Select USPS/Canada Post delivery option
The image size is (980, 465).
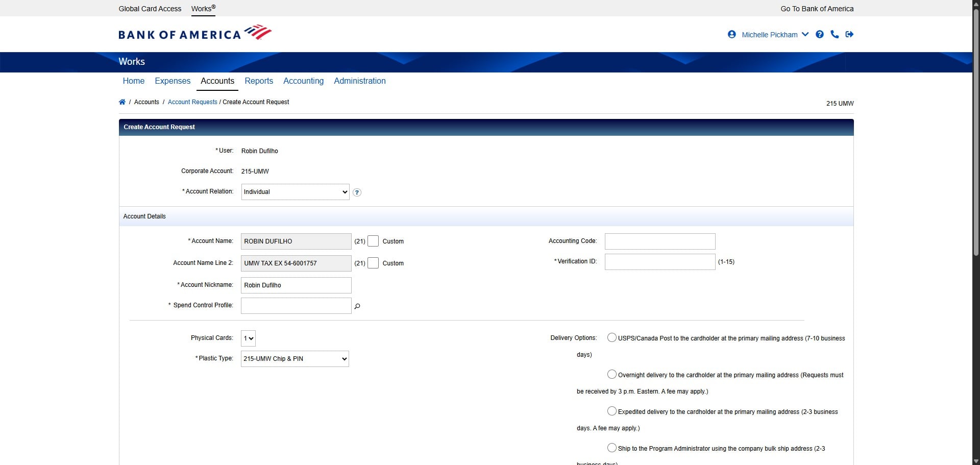(x=611, y=337)
